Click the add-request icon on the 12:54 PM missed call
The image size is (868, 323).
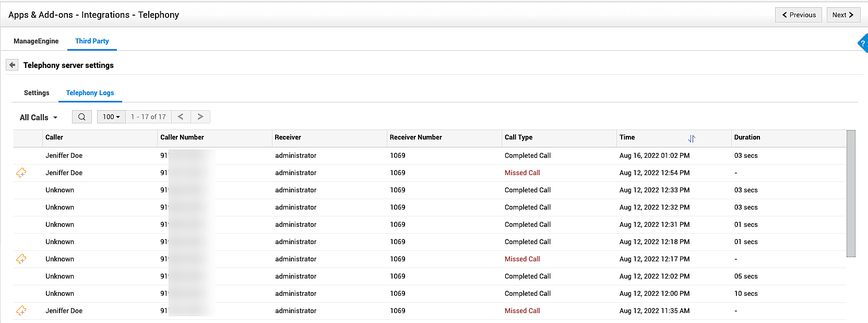pyautogui.click(x=21, y=172)
